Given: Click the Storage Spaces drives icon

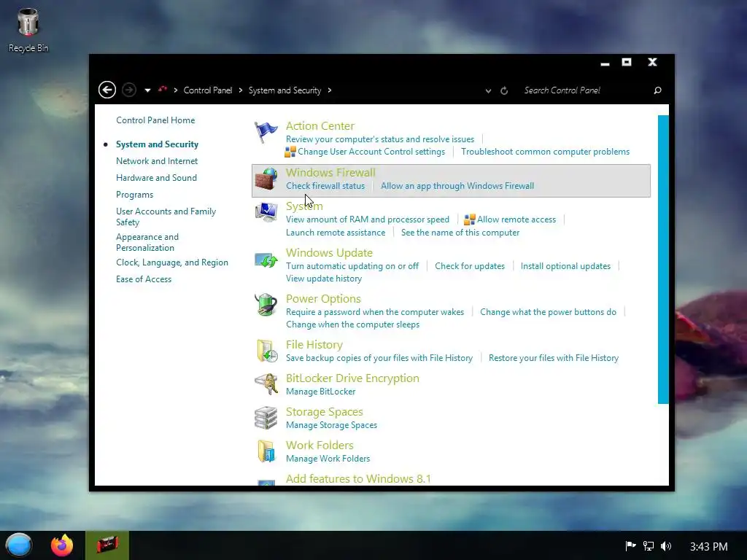Looking at the screenshot, I should (x=266, y=418).
